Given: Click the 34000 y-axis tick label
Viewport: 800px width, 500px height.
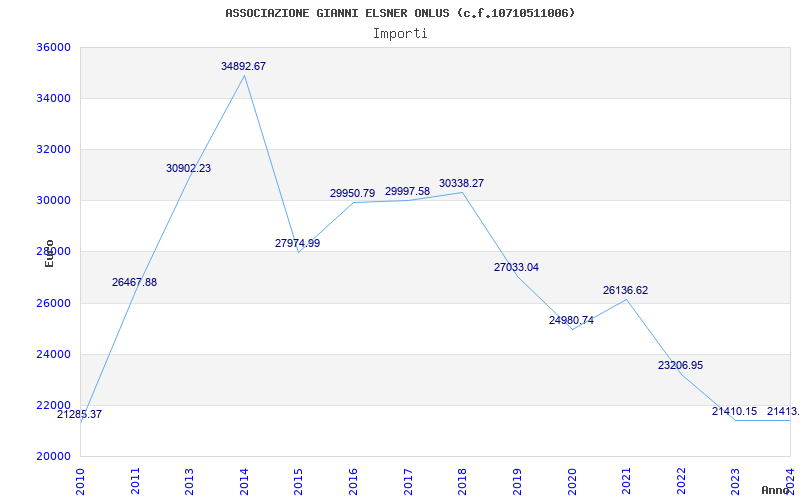Looking at the screenshot, I should click(x=53, y=98).
